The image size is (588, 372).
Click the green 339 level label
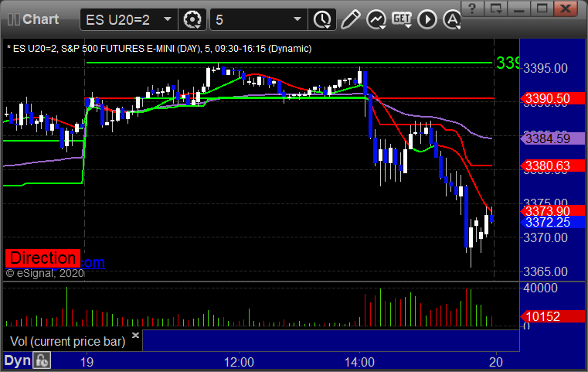pyautogui.click(x=508, y=63)
